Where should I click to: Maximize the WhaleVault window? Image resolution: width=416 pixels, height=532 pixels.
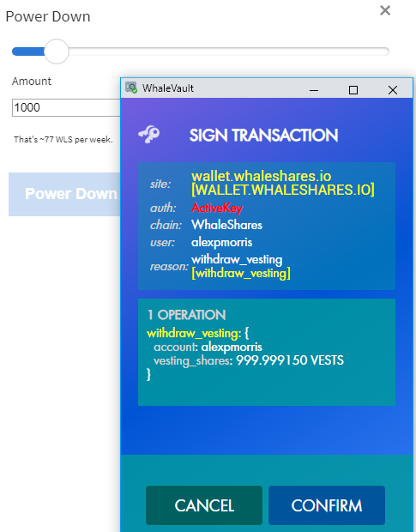[353, 90]
